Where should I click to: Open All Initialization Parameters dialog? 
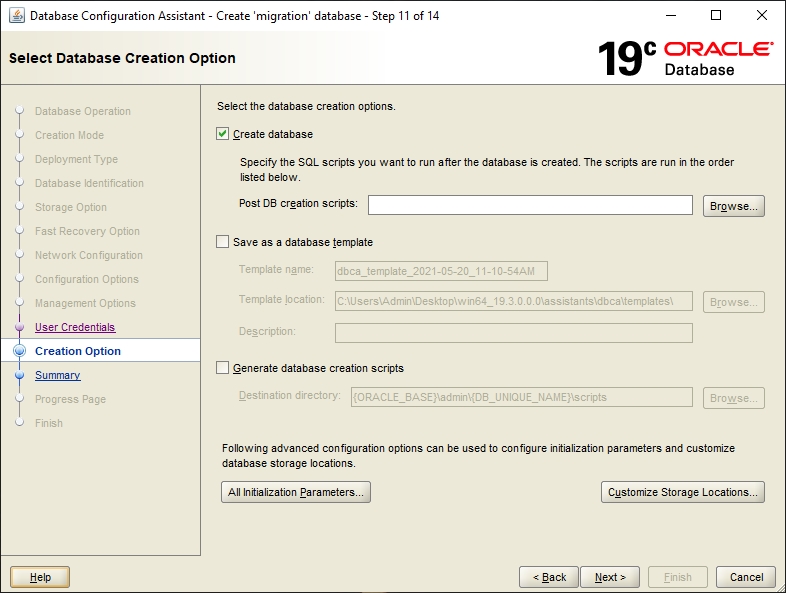point(296,492)
